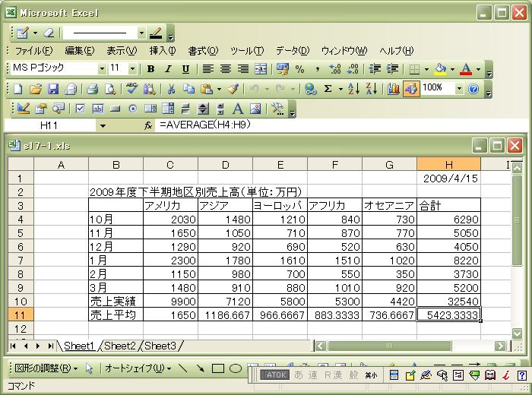This screenshot has height=395, width=532.
Task: Apply the yellow fill color bucket
Action: pyautogui.click(x=441, y=69)
